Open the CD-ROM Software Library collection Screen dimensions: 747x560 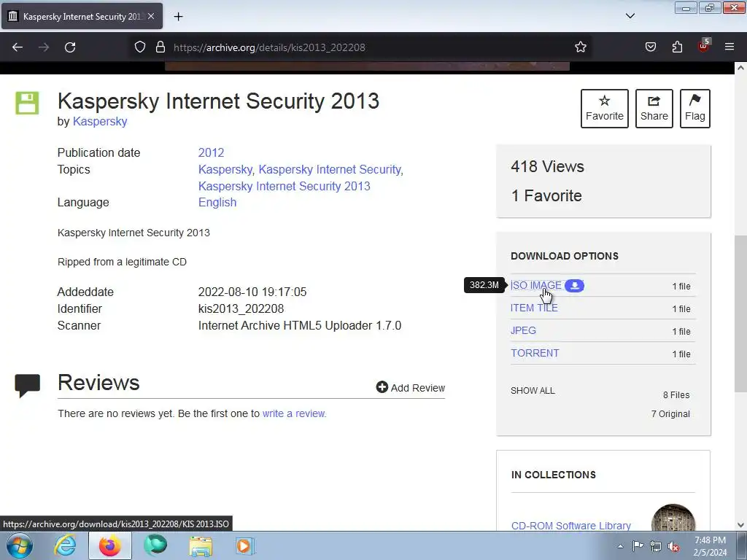click(570, 526)
